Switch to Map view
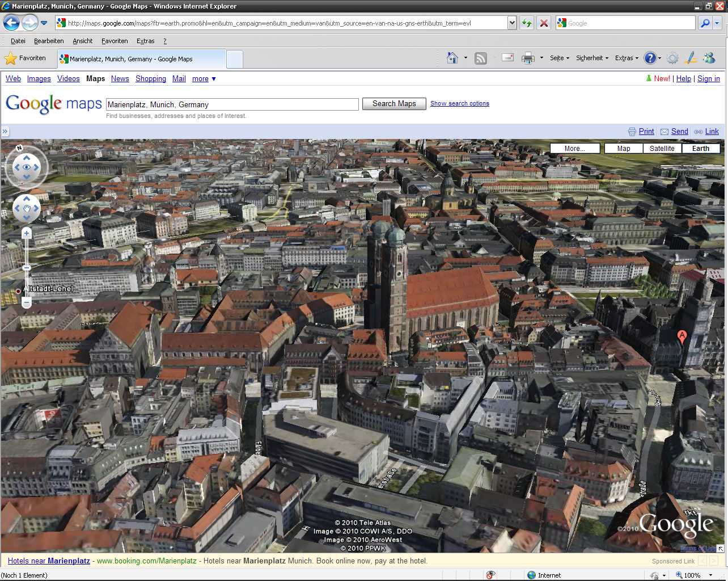The image size is (728, 581). coord(624,148)
